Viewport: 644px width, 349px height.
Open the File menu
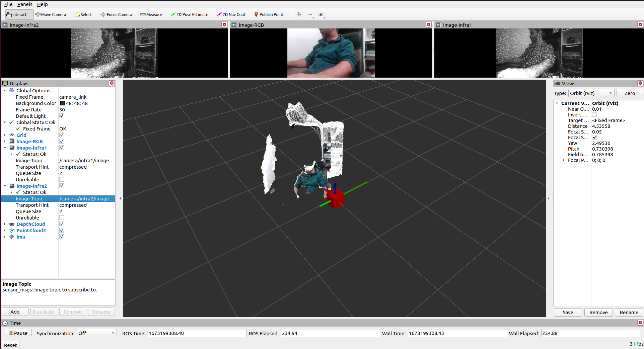pos(8,4)
